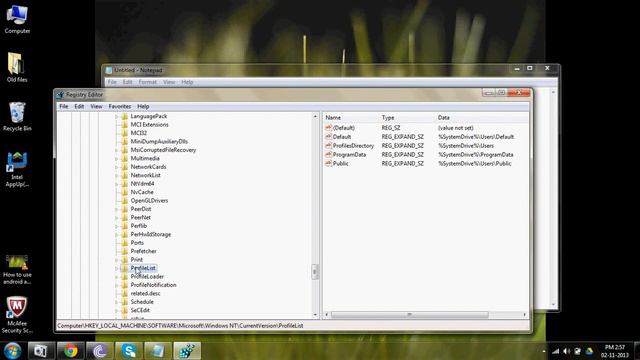Viewport: 640px width, 360px height.
Task: Expand the ProfileList key
Action: point(117,268)
